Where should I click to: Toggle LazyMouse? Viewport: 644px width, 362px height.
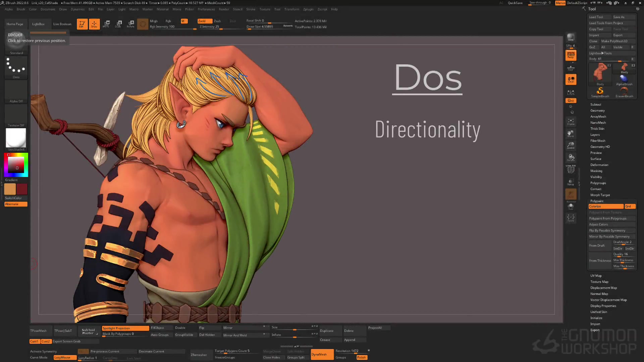click(x=65, y=358)
